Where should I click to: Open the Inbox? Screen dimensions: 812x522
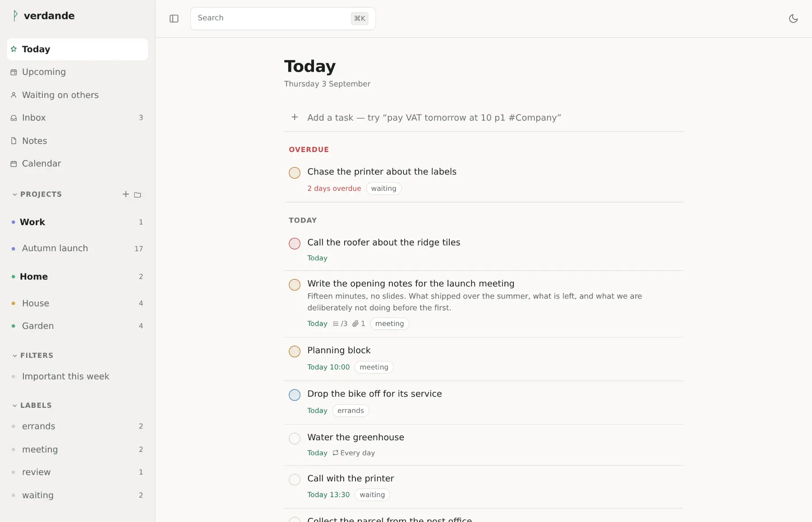point(78,118)
